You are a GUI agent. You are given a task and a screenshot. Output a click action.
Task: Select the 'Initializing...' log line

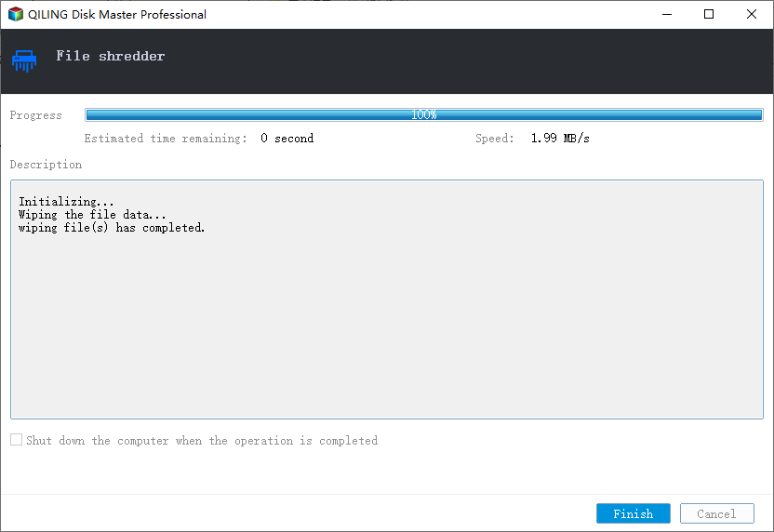66,201
